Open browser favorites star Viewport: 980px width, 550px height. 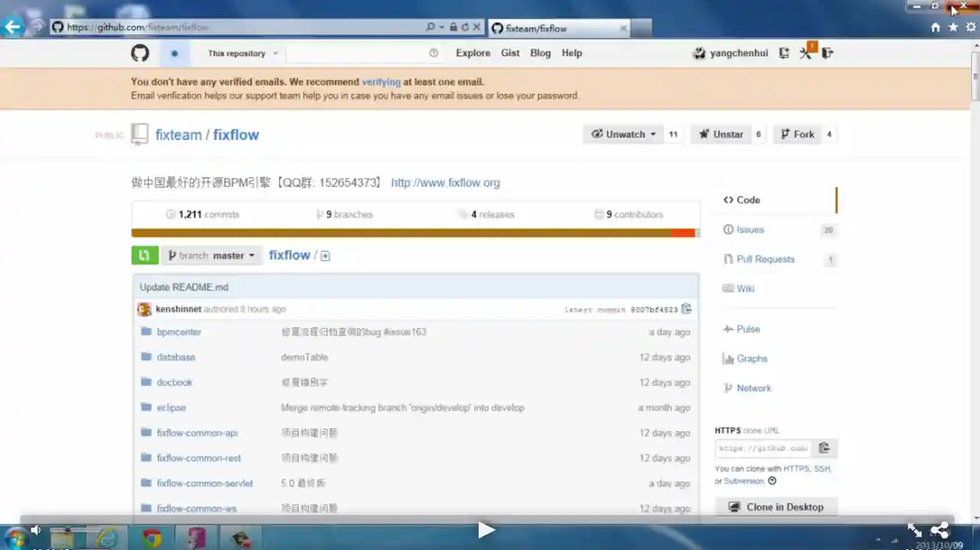coord(953,27)
